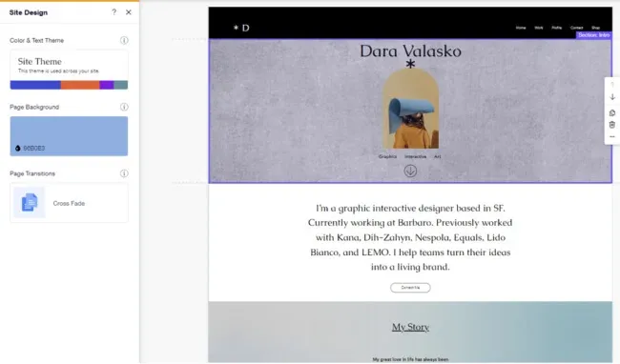Click the My Story underlined heading

coord(410,327)
